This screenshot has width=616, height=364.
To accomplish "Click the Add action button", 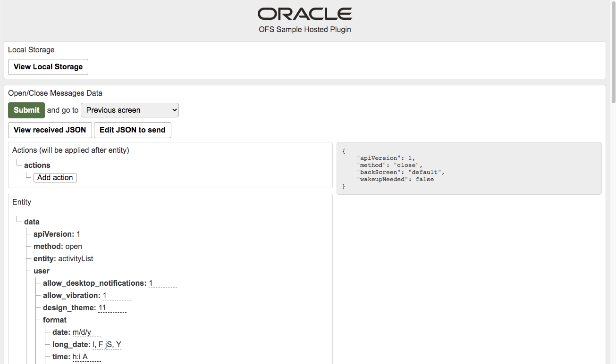I will [55, 177].
